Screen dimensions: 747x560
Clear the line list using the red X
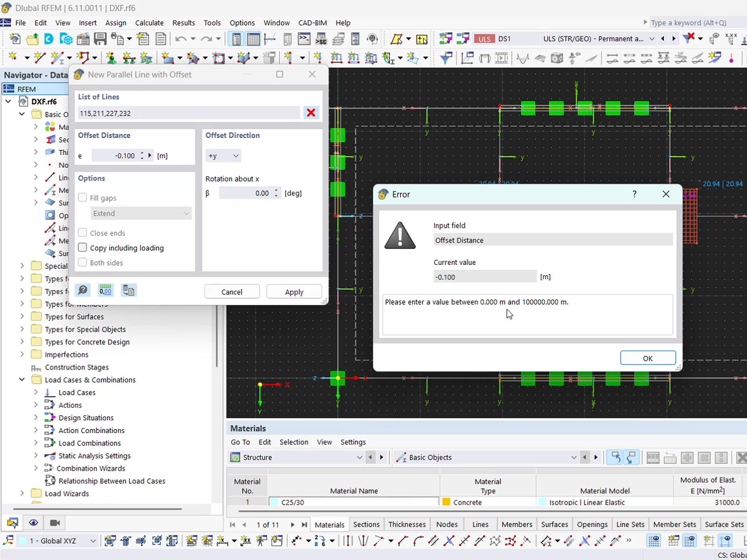pyautogui.click(x=311, y=112)
